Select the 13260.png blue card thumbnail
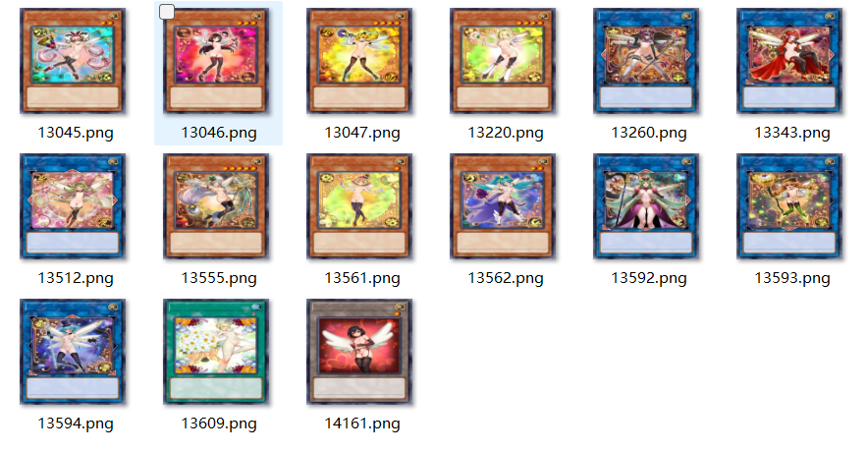 pyautogui.click(x=646, y=61)
